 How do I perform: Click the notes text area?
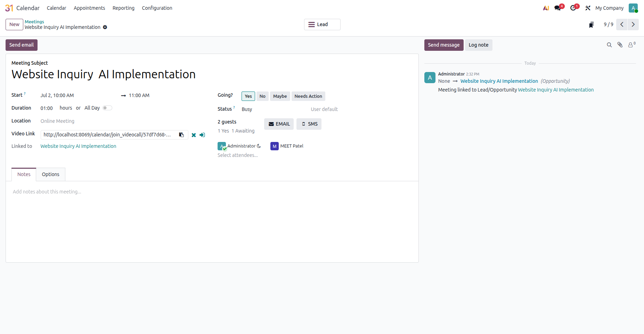(x=212, y=192)
